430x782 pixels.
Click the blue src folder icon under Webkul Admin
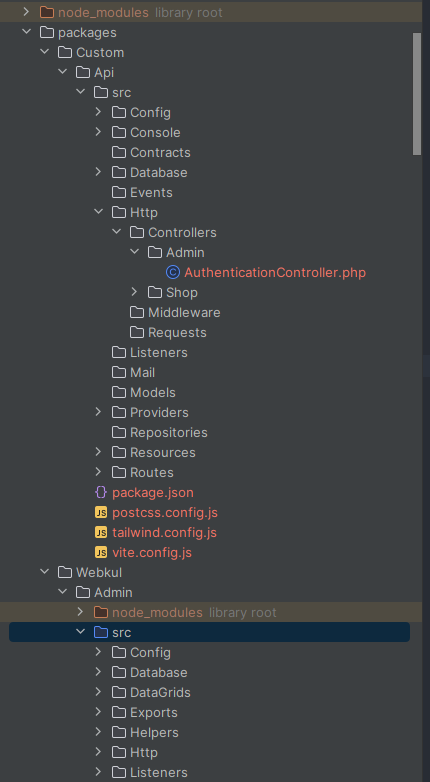pos(101,632)
